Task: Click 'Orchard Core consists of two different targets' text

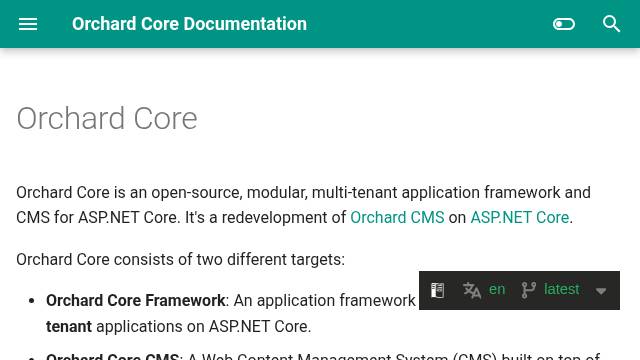Action: point(180,260)
